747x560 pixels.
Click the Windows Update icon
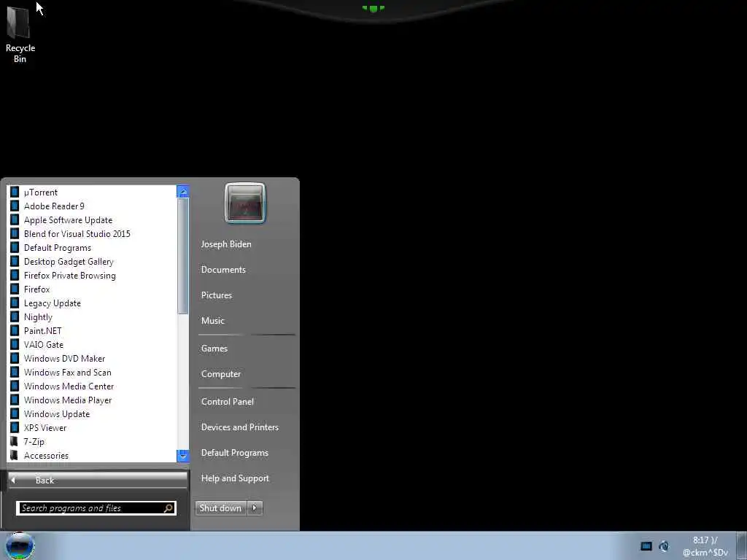(15, 413)
